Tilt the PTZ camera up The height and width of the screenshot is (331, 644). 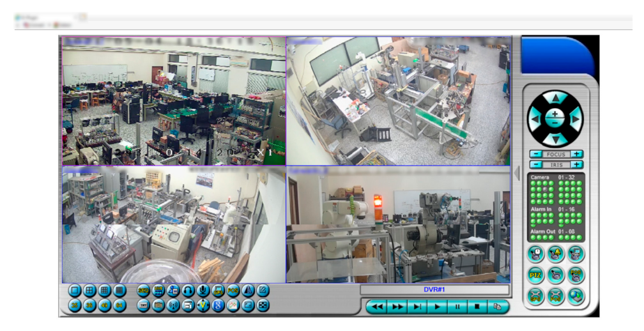[x=555, y=98]
